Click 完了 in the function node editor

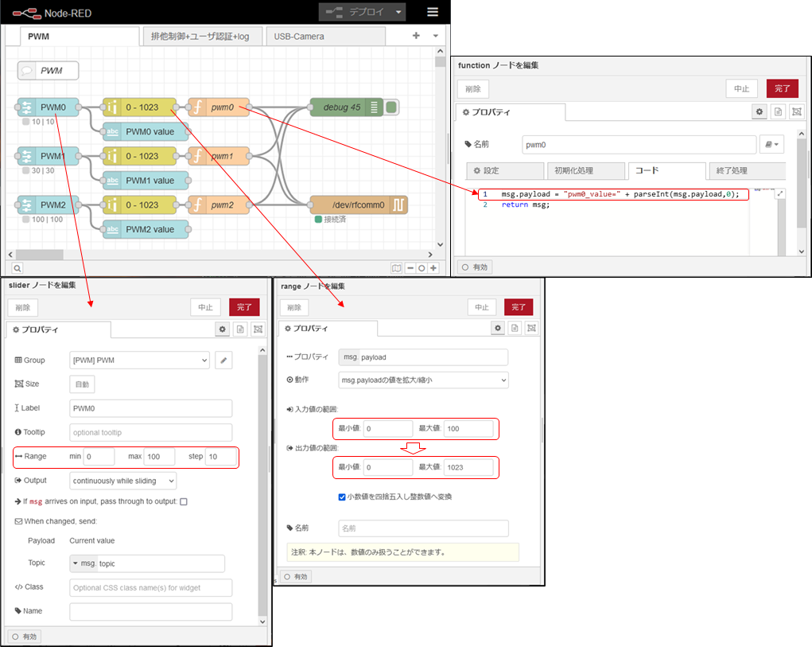(x=781, y=88)
